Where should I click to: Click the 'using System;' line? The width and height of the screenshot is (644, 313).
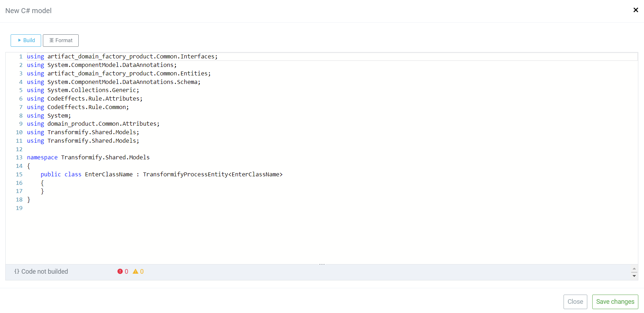(x=49, y=116)
